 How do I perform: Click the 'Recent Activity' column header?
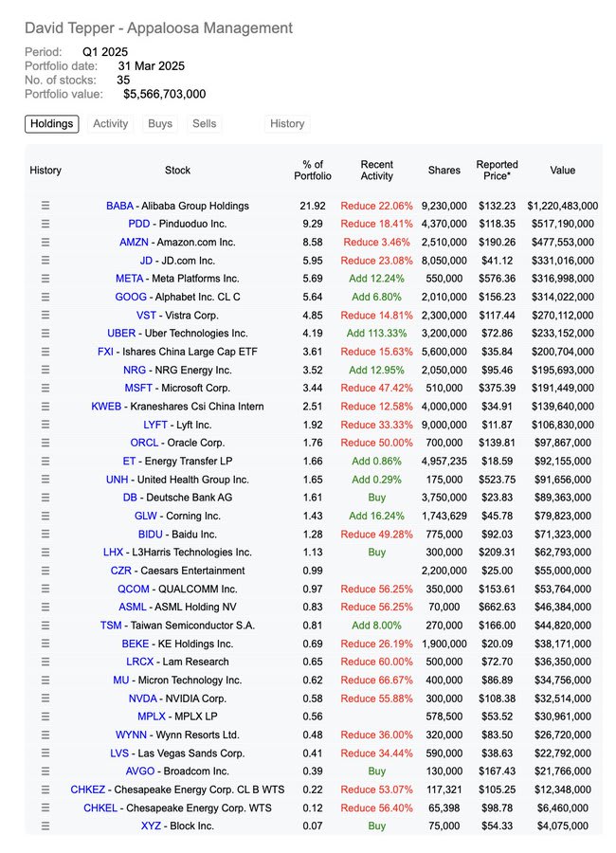tap(376, 171)
